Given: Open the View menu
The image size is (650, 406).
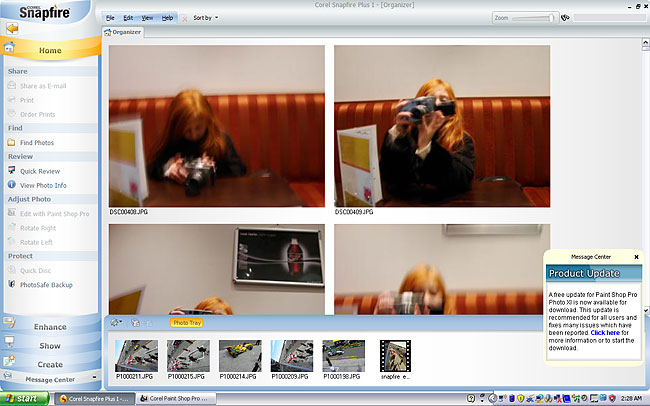Looking at the screenshot, I should (147, 18).
